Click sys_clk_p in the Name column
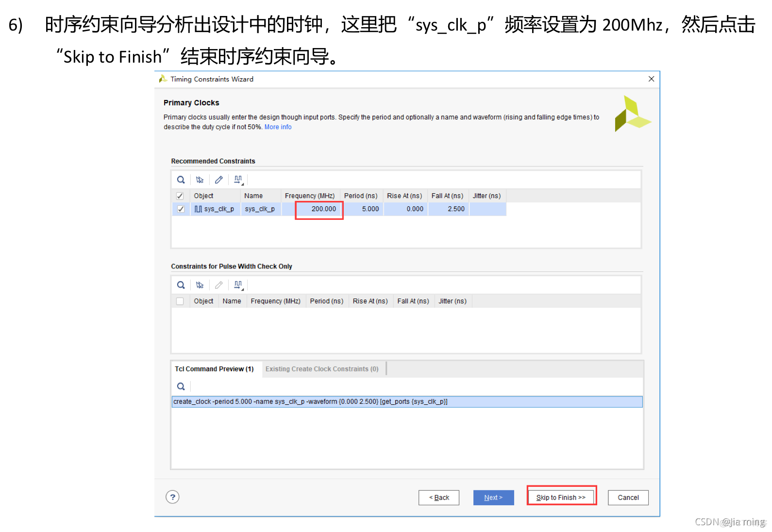772x532 pixels. 260,209
